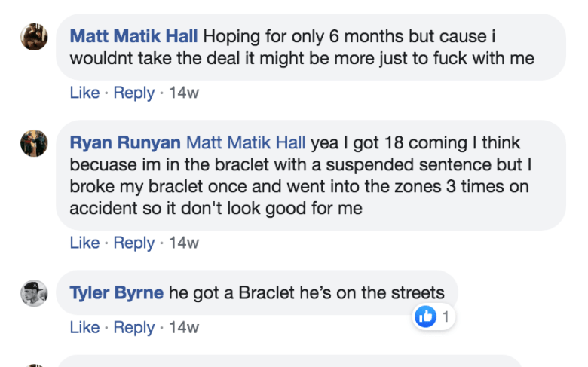Like Matt Matik Hall's comment
Screen dimensions: 588x367
(x=84, y=93)
